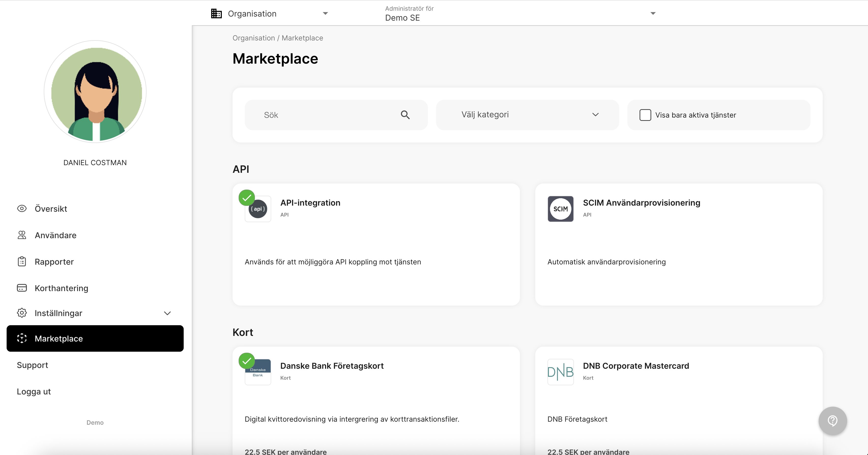Viewport: 868px width, 455px height.
Task: Expand the Inställningar chevron
Action: click(x=167, y=313)
